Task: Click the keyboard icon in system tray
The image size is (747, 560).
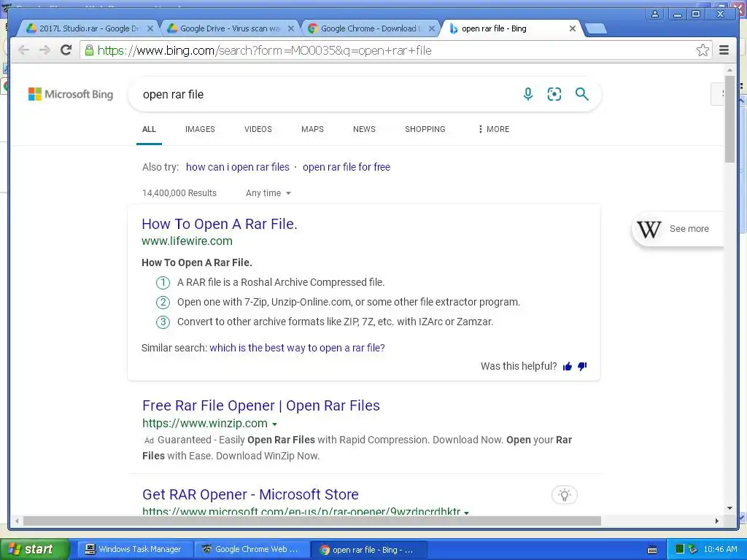Action: 652,550
